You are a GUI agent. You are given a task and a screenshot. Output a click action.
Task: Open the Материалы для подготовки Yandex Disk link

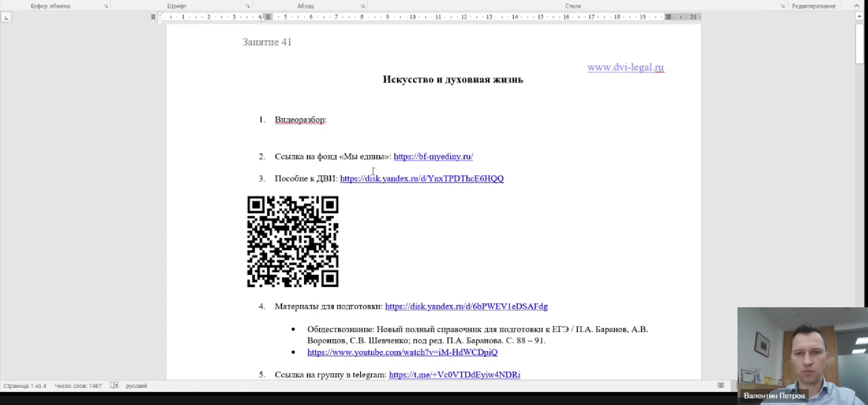(467, 306)
